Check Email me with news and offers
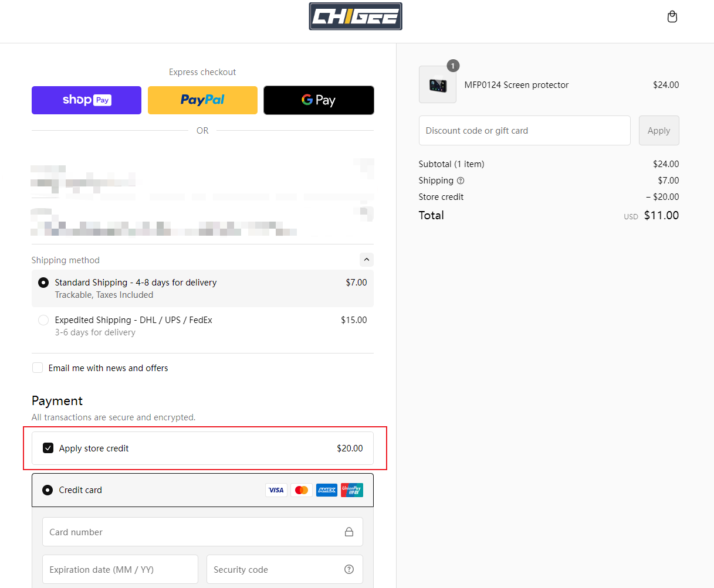 coord(38,368)
